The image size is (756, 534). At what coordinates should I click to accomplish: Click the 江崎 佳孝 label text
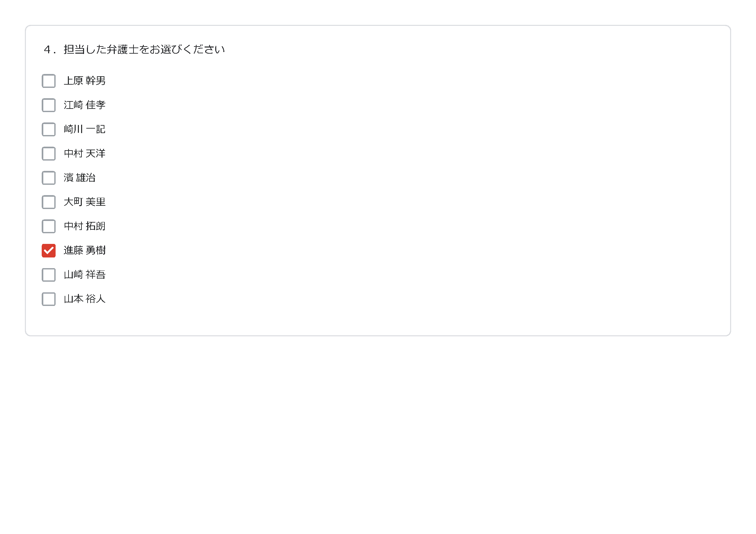pyautogui.click(x=85, y=105)
